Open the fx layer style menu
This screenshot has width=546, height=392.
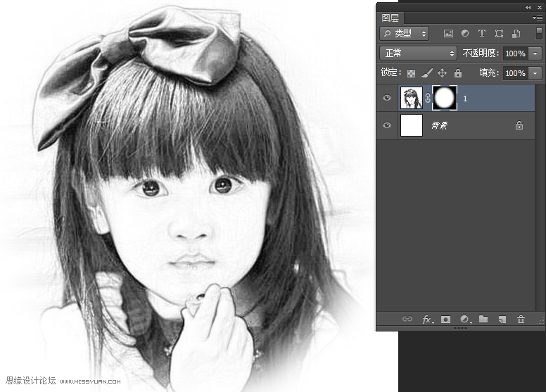[428, 320]
